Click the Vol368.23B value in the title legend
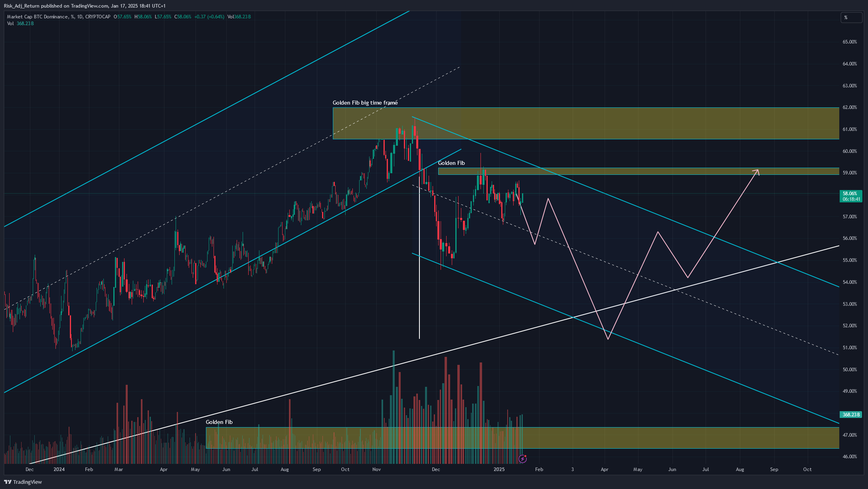 [239, 17]
